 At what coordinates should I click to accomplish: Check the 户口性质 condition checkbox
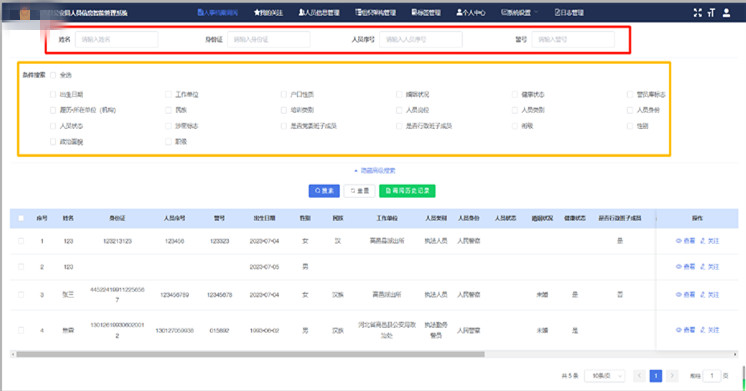tap(284, 95)
